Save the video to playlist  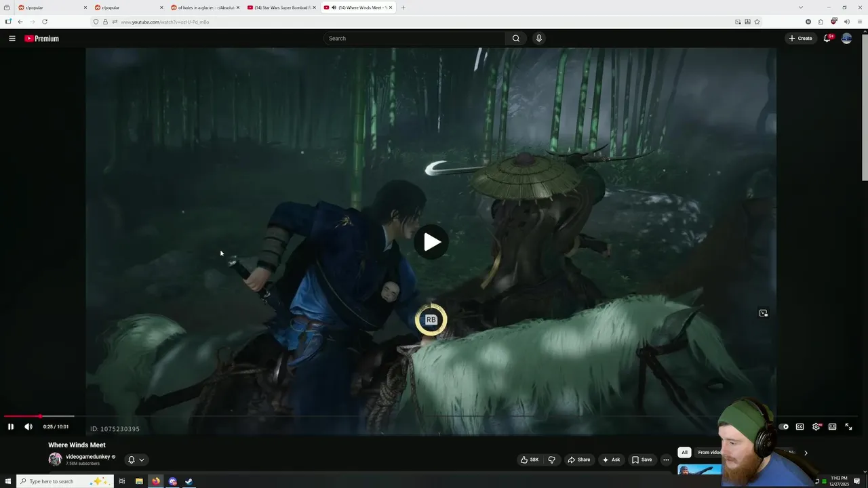point(642,460)
